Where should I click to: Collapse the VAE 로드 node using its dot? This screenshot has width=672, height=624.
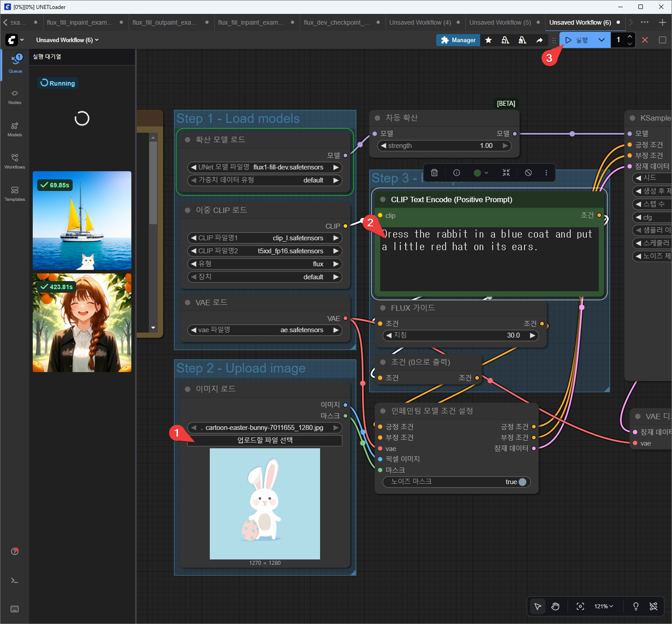pos(188,303)
